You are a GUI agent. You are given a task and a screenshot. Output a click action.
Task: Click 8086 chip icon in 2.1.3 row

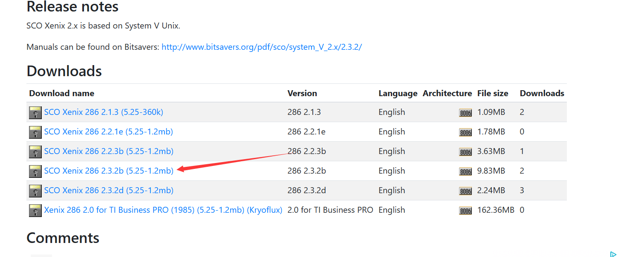point(465,113)
